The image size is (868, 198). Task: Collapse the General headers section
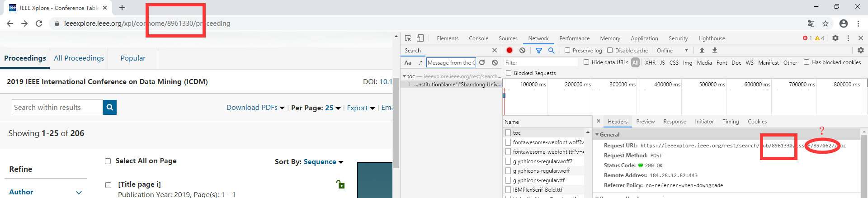tap(597, 134)
